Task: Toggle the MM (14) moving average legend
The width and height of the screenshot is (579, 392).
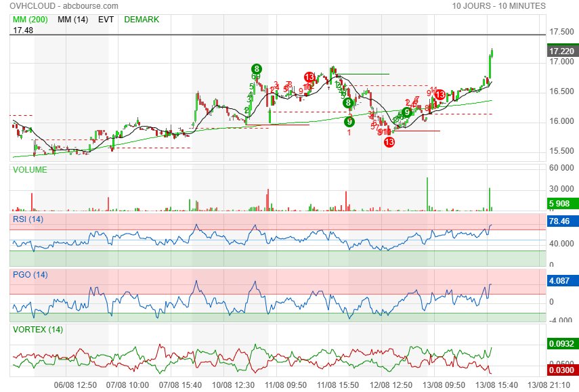Action: tap(72, 20)
